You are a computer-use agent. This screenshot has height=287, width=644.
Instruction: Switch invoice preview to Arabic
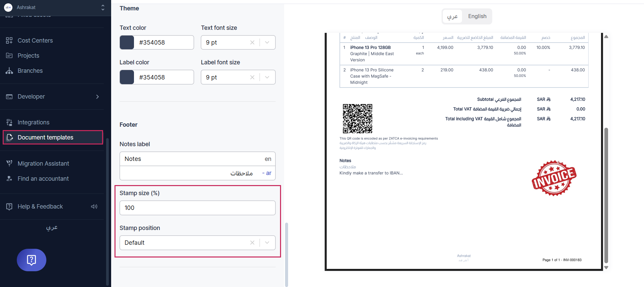click(452, 16)
